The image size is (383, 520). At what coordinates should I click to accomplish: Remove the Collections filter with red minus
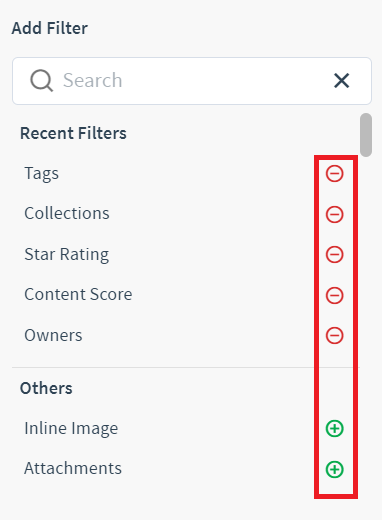(334, 214)
